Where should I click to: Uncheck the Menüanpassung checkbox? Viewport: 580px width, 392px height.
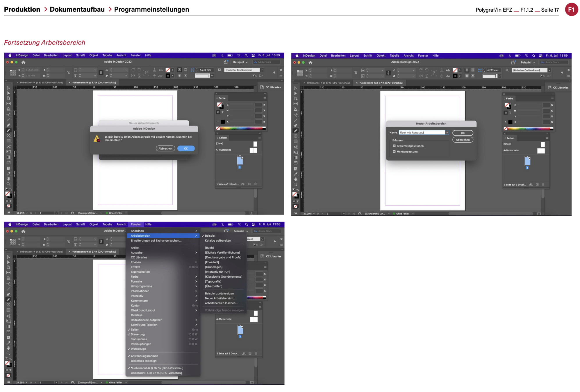[x=394, y=152]
